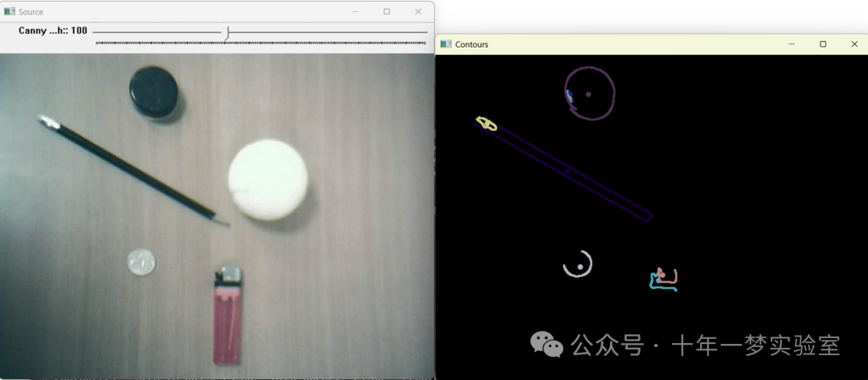Click the 'Canny ...h:: 100' label
The image size is (868, 380).
pyautogui.click(x=52, y=31)
